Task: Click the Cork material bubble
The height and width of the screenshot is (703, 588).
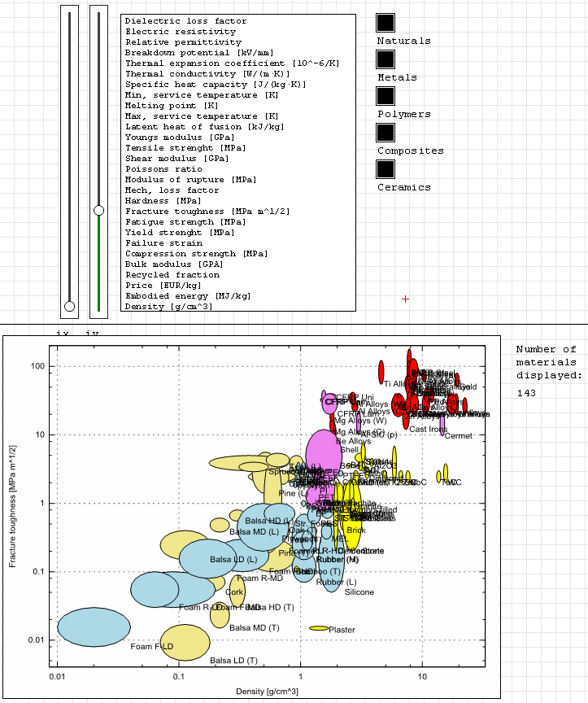Action: [237, 588]
